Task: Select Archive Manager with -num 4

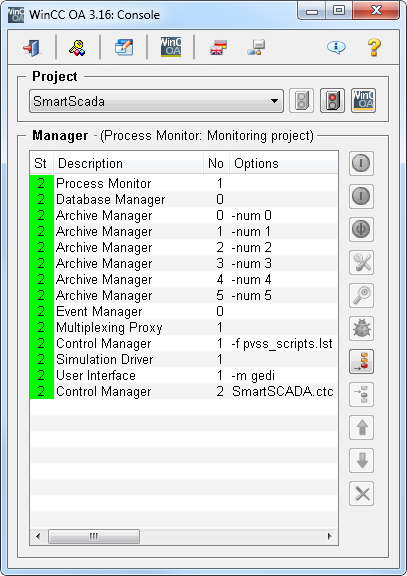Action: pos(184,279)
